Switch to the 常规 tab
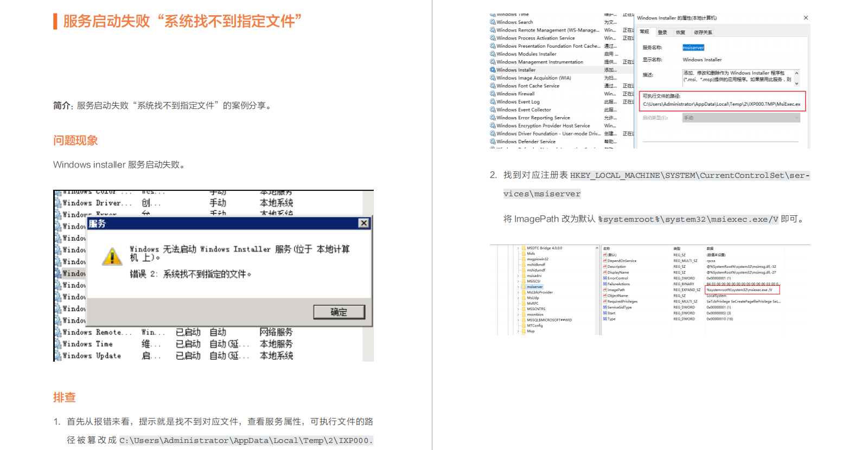The height and width of the screenshot is (450, 868). 644,32
